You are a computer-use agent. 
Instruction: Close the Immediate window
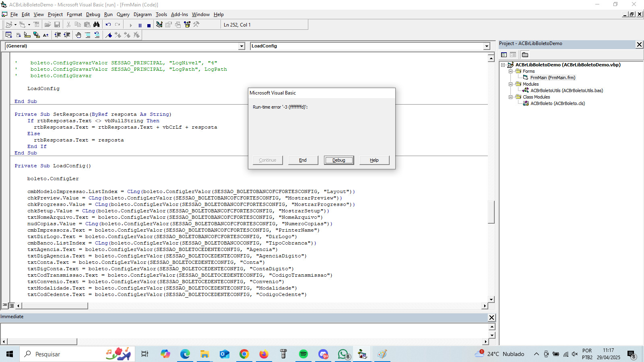coord(491,317)
